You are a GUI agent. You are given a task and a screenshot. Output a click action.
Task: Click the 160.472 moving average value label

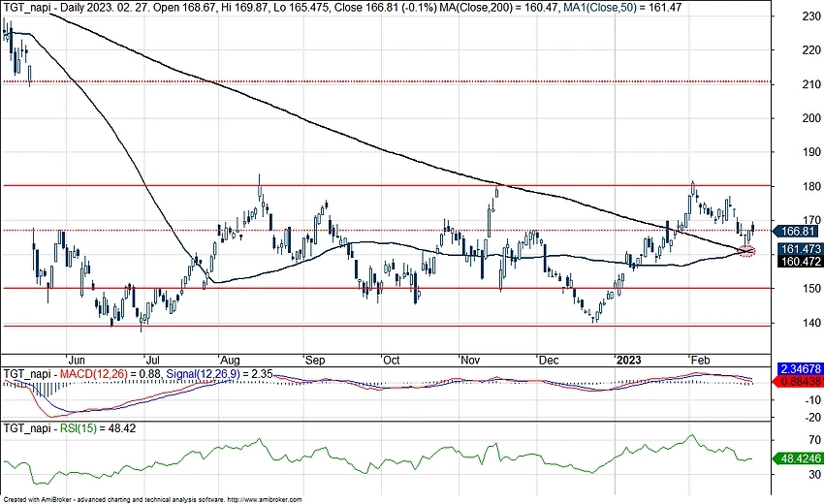(801, 261)
